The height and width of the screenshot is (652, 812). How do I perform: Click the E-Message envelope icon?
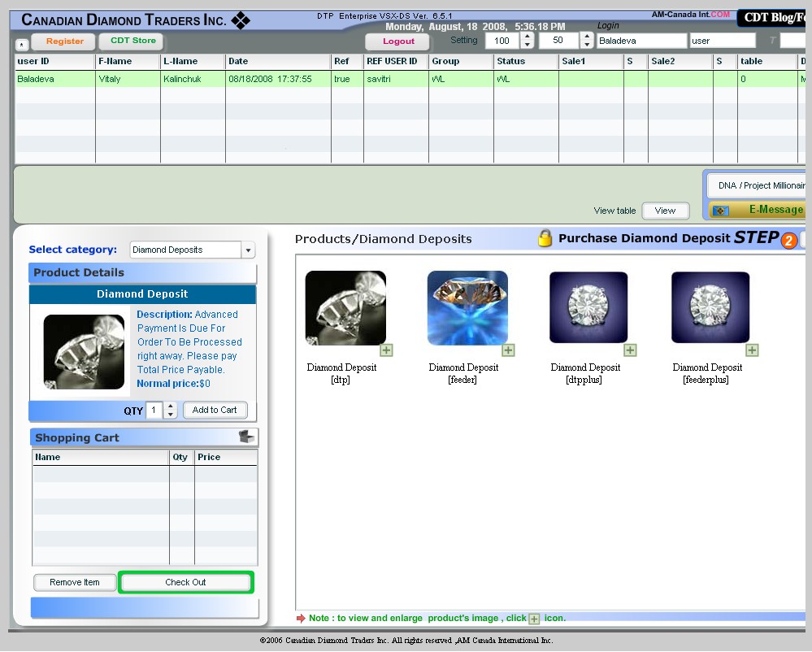click(x=721, y=211)
